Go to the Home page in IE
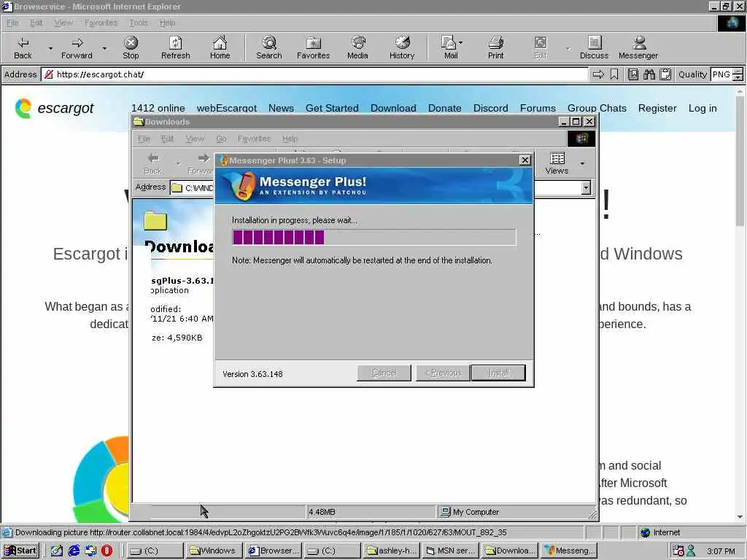The height and width of the screenshot is (560, 747). point(220,47)
